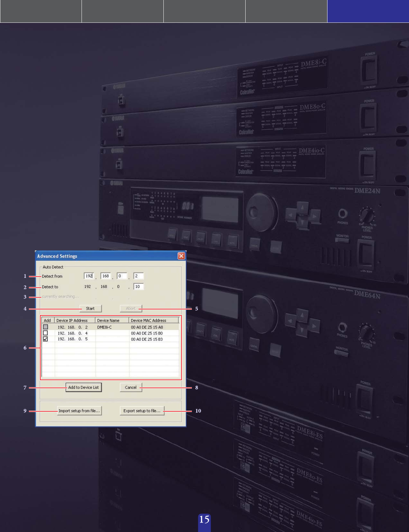Click the Device MAC Address column header

pos(154,320)
